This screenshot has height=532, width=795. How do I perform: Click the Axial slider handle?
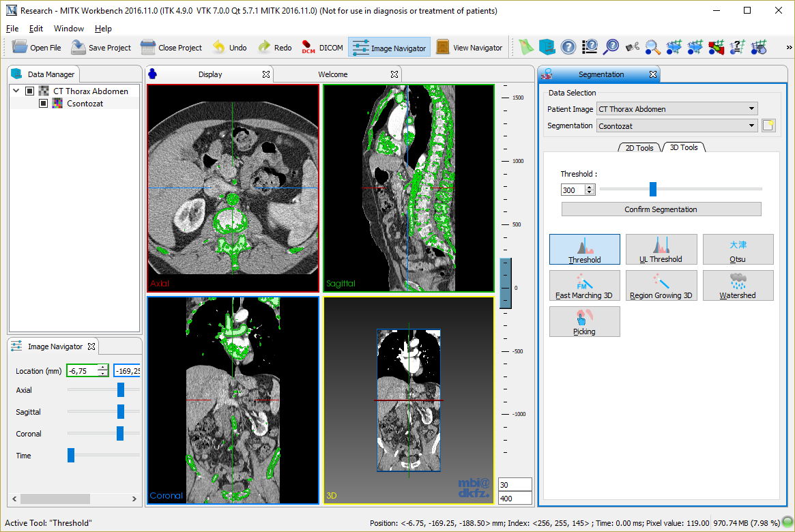tap(121, 390)
